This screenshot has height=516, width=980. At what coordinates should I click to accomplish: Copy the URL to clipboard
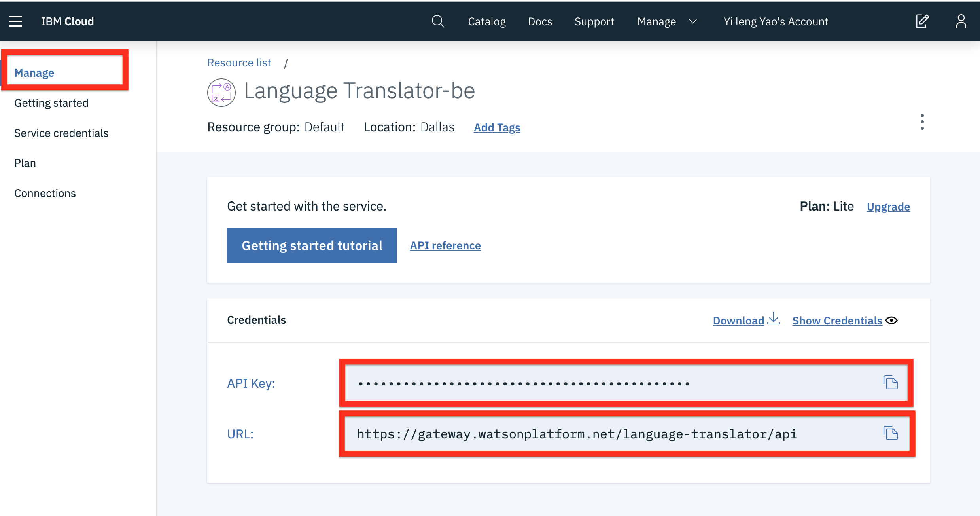click(x=890, y=433)
